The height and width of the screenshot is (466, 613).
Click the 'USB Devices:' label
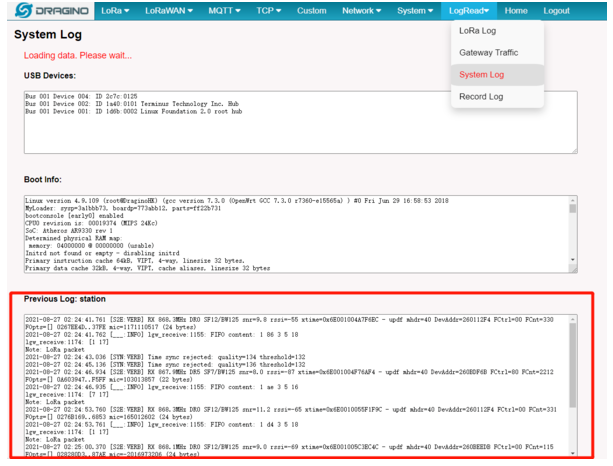coord(50,76)
